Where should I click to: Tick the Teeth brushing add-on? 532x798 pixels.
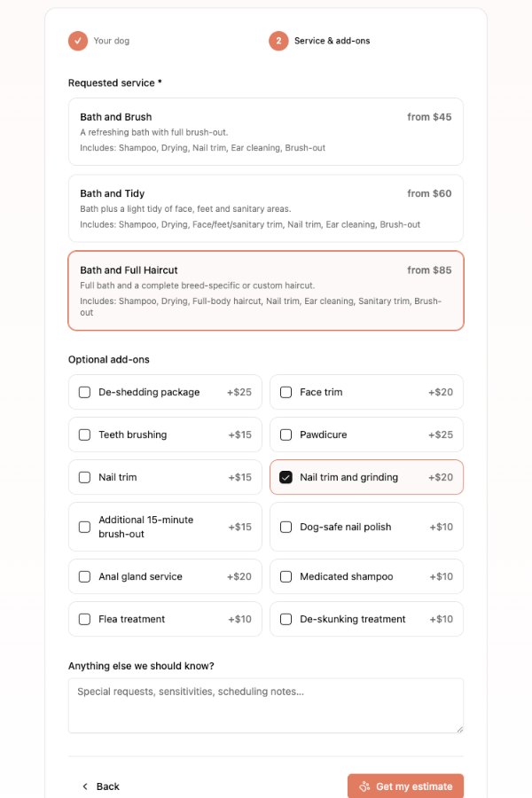[84, 434]
